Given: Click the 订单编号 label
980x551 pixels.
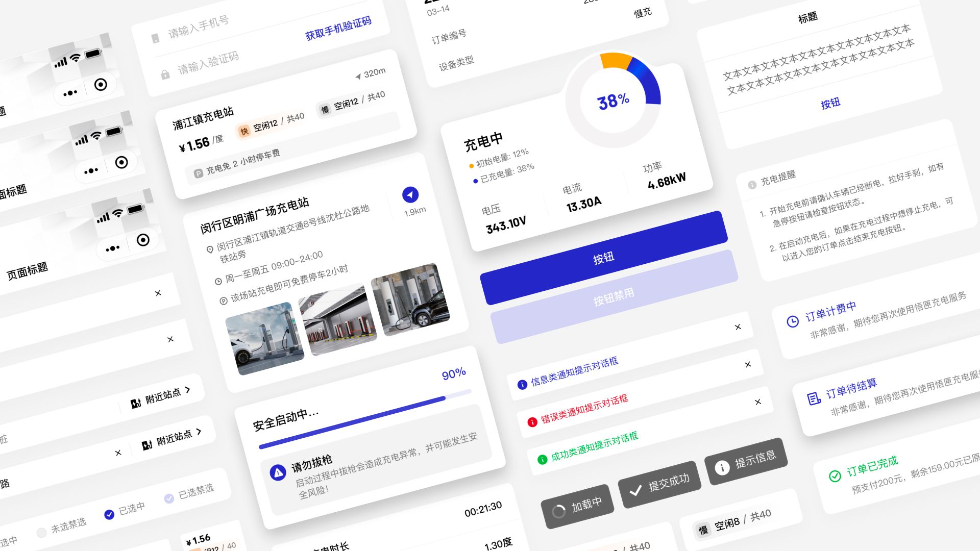Looking at the screenshot, I should tap(449, 37).
